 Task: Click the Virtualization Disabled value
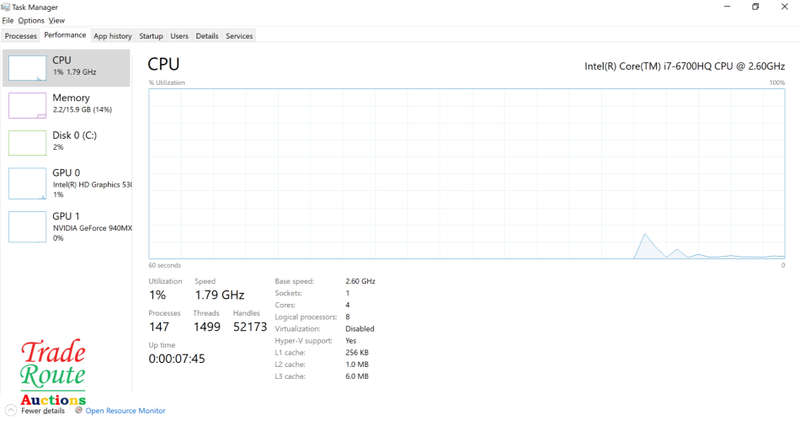[360, 329]
